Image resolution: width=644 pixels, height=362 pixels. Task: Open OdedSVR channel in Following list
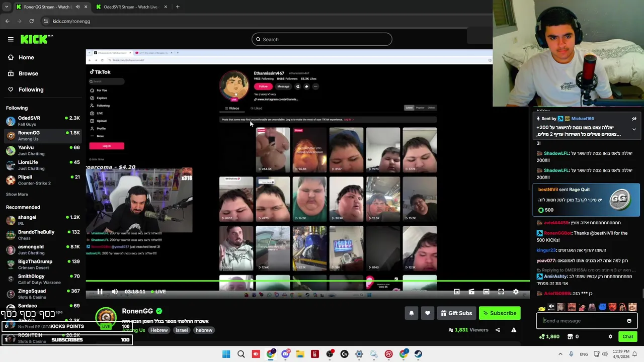[x=43, y=121]
